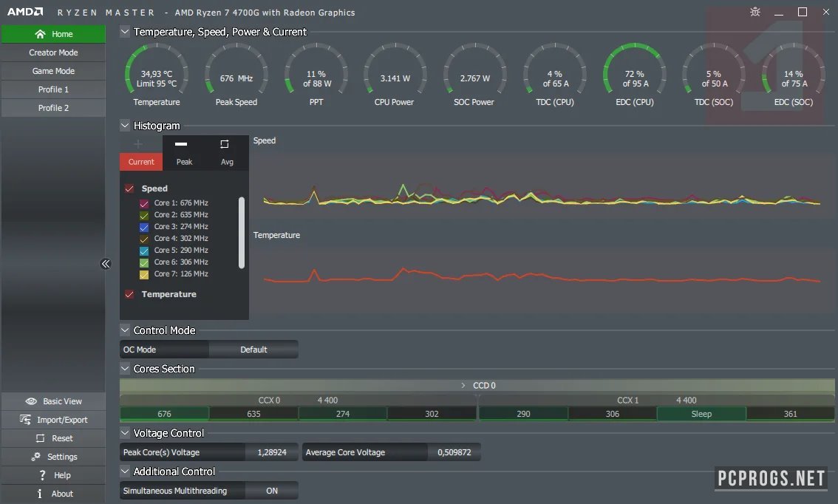
Task: Click the core list scrollbar
Action: click(241, 232)
